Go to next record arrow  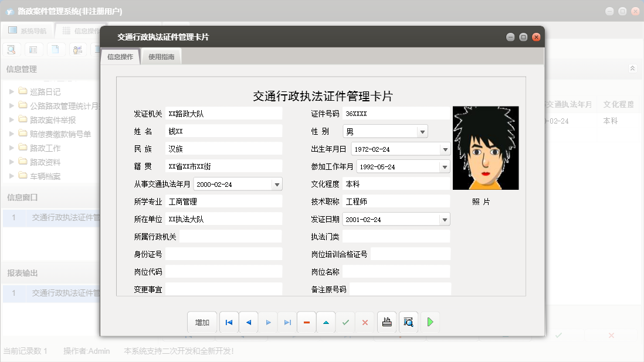click(268, 322)
